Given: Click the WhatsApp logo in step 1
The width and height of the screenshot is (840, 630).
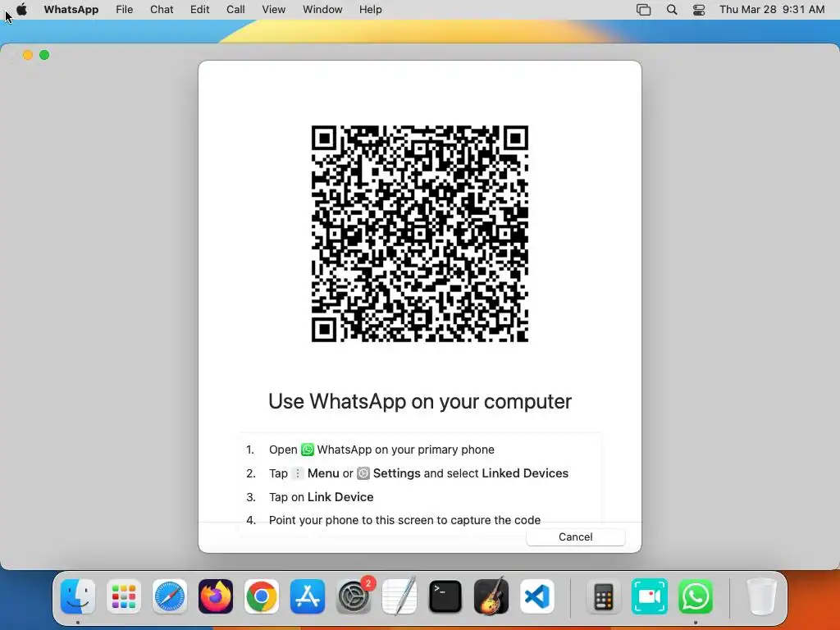Looking at the screenshot, I should (x=308, y=450).
